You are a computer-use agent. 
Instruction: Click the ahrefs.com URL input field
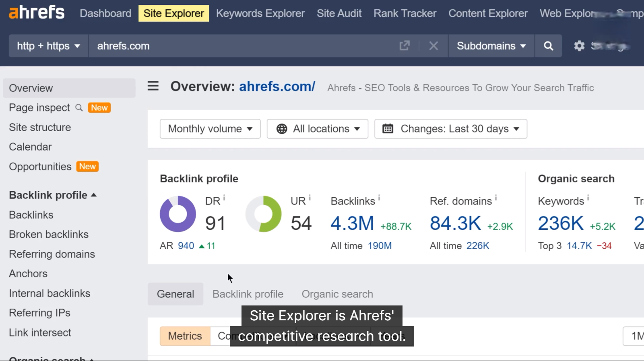(244, 46)
